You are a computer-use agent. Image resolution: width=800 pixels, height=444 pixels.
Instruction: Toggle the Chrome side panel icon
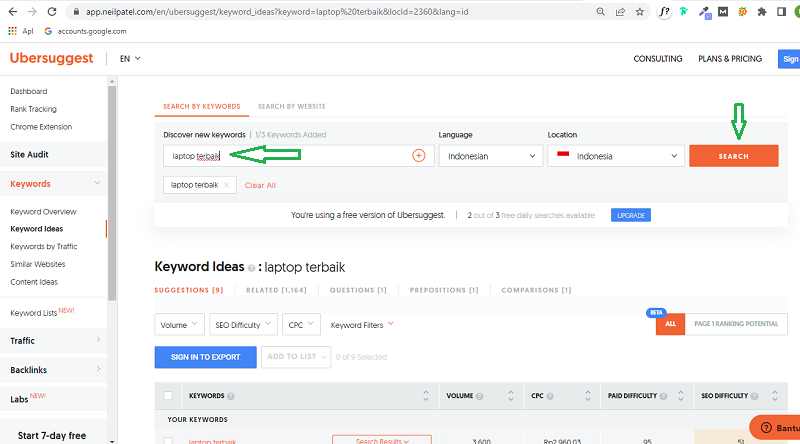[x=781, y=11]
